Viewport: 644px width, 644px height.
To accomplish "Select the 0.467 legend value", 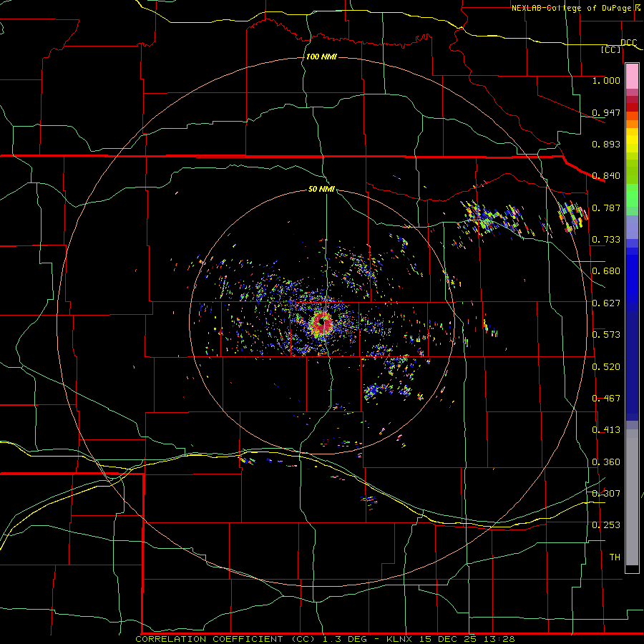I will coord(606,399).
